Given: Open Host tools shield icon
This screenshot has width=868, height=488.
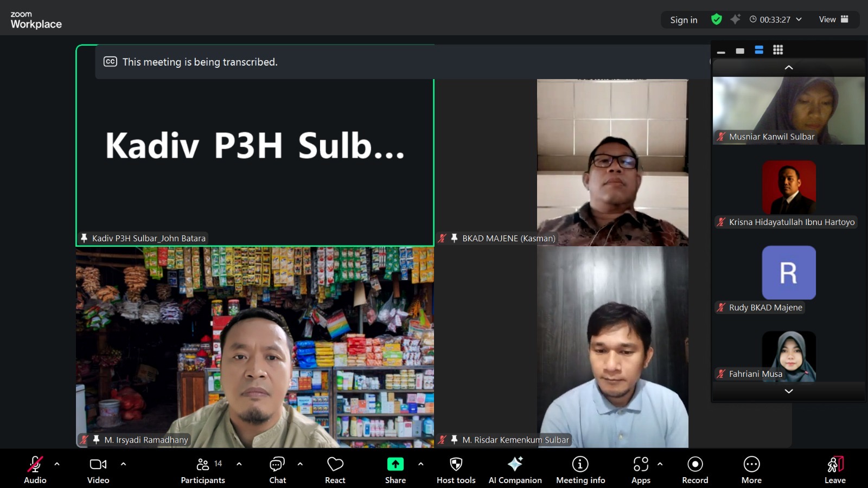Looking at the screenshot, I should coord(456,469).
